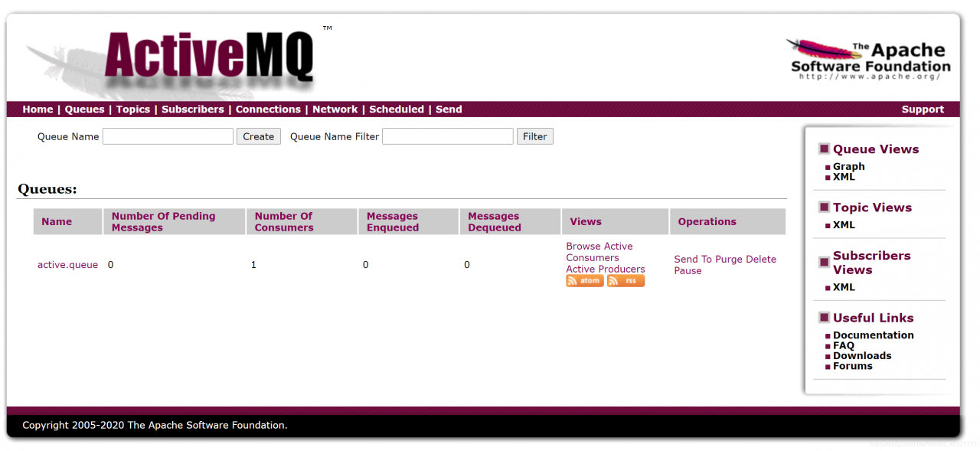The height and width of the screenshot is (451, 980).
Task: Click the Create queue button
Action: pyautogui.click(x=259, y=136)
